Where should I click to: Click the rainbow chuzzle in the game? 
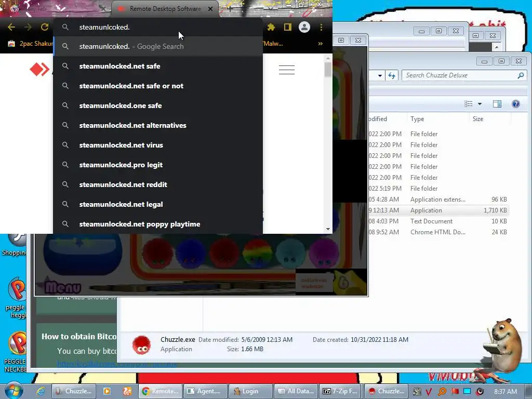pyautogui.click(x=258, y=253)
